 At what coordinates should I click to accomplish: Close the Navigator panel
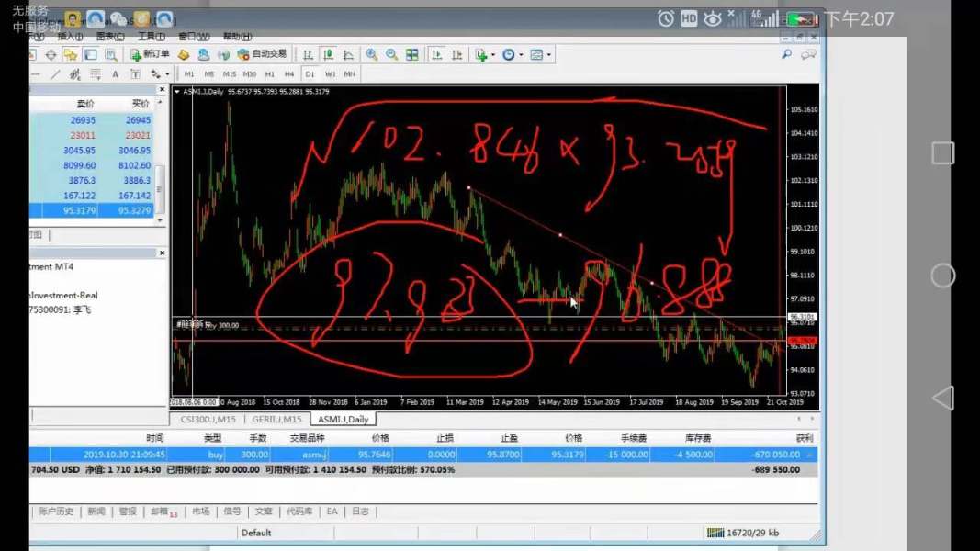(162, 253)
